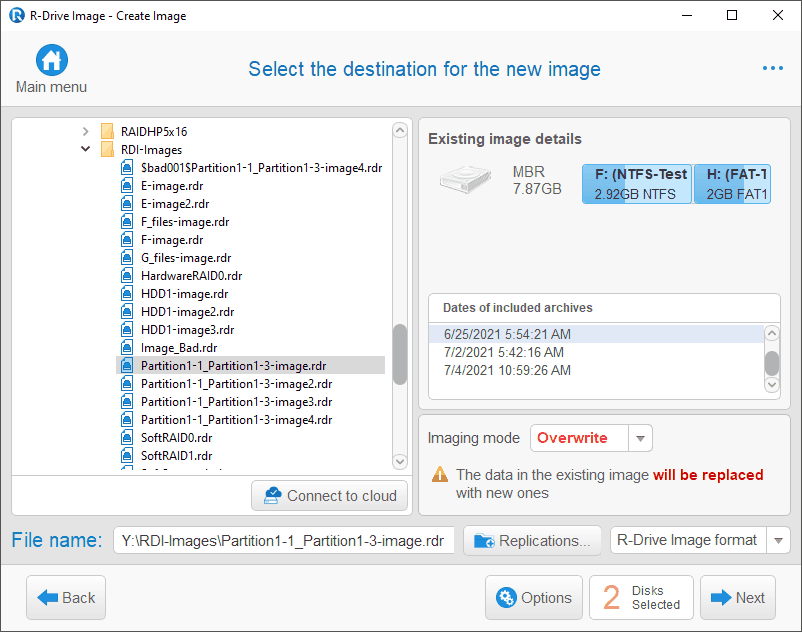Screen dimensions: 802x632
Task: Select archive dated 7/2/2021 5:42:16 AM
Action: [x=596, y=352]
